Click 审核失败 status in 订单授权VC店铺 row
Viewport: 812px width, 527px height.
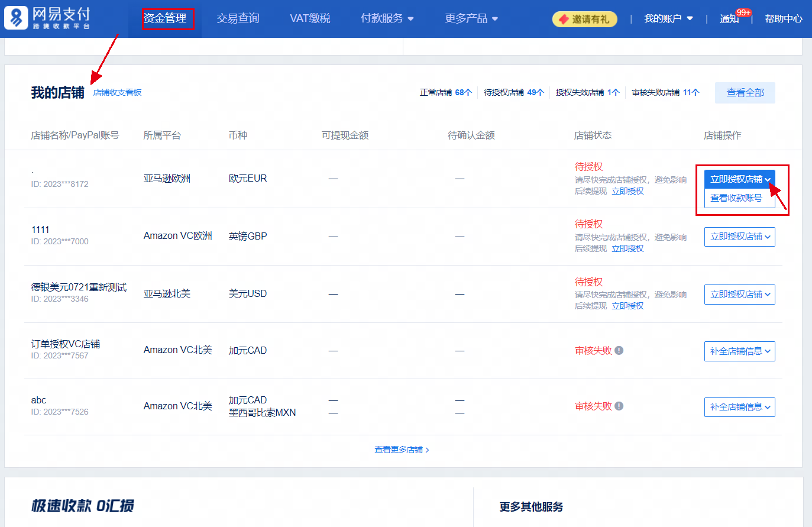click(593, 351)
